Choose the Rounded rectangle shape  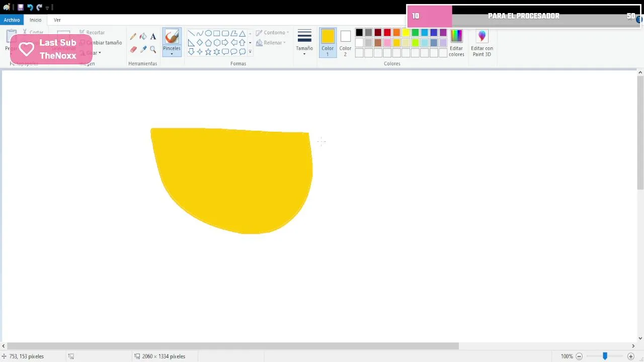[x=225, y=33]
